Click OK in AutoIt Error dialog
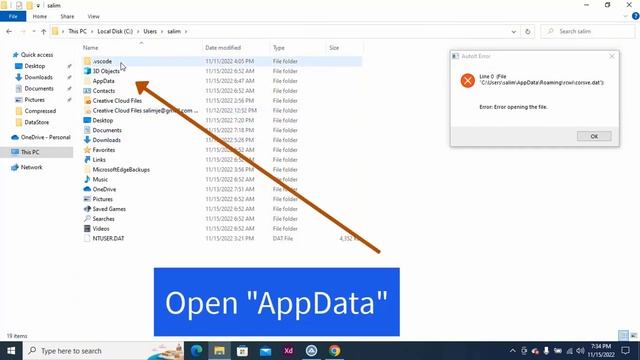Image resolution: width=640 pixels, height=360 pixels. 594,136
